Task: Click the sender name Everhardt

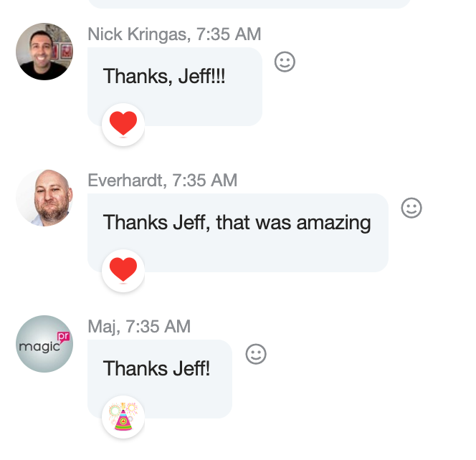Action: tap(125, 181)
